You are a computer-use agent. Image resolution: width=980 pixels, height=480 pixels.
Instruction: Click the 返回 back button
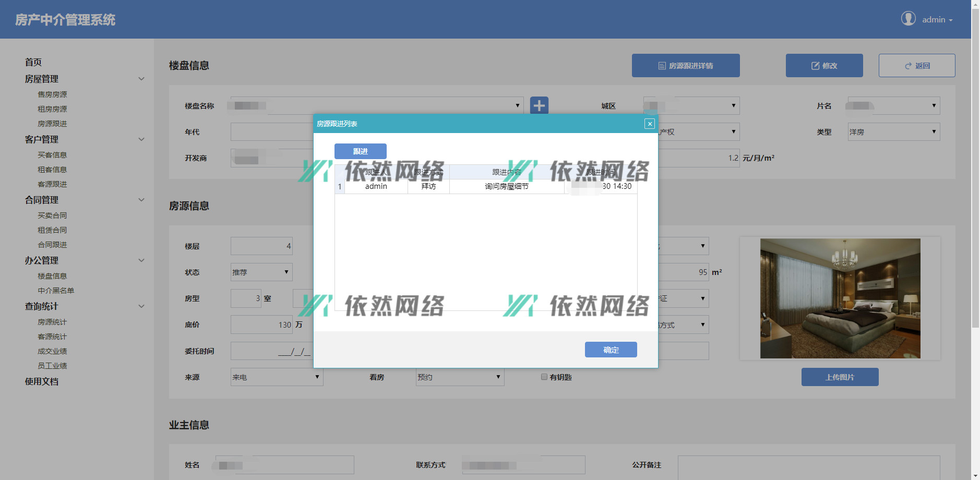pos(917,65)
